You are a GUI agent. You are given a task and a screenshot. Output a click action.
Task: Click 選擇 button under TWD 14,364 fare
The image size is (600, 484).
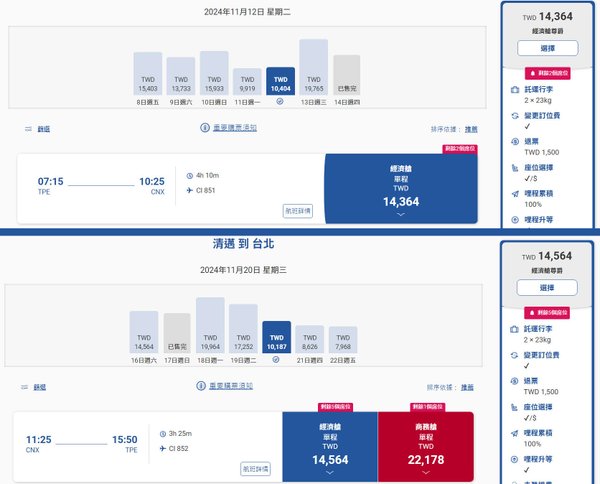(548, 48)
